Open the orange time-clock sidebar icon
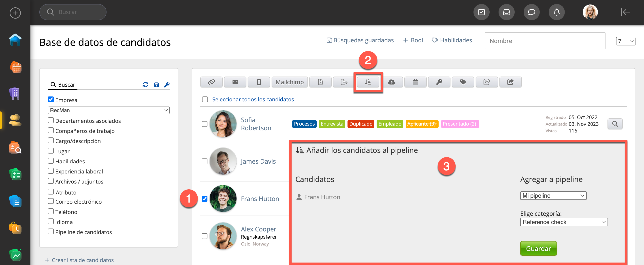Screen dimensions: 644x265 click(15, 228)
